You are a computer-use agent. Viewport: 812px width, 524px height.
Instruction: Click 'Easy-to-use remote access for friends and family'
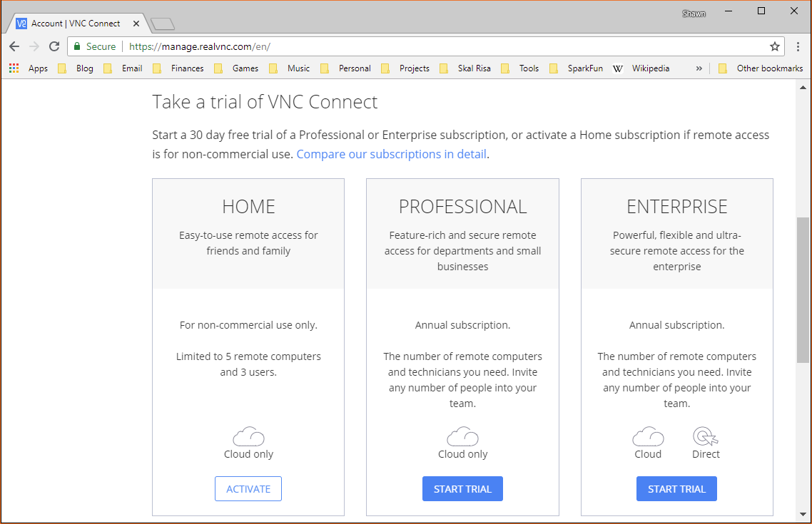248,243
